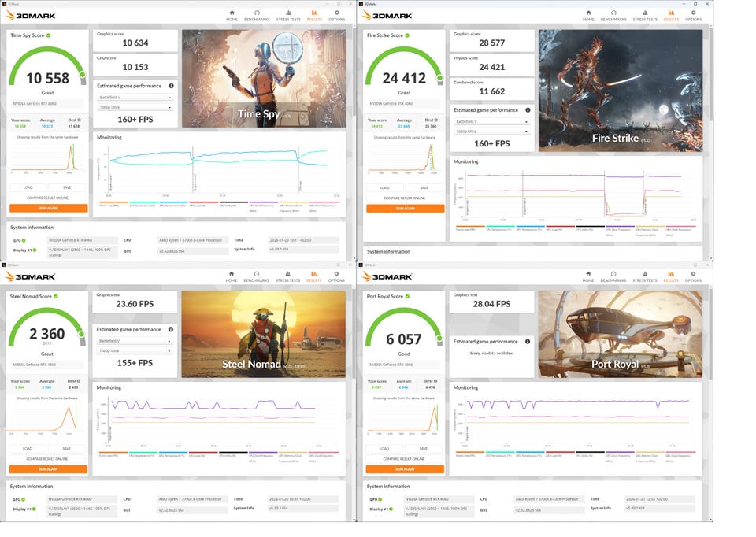Click the Best score info icon in Fire Strike

coord(435,120)
